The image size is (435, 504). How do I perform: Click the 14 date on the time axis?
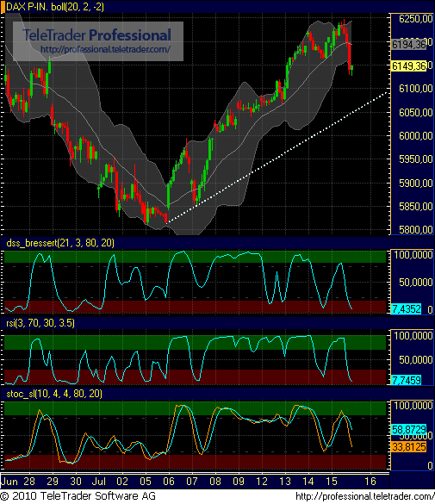tap(308, 482)
